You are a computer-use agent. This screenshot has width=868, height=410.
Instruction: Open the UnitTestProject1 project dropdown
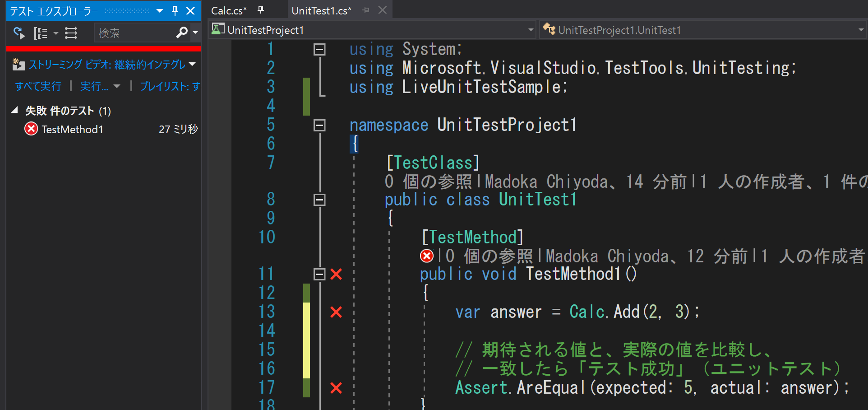tap(531, 30)
